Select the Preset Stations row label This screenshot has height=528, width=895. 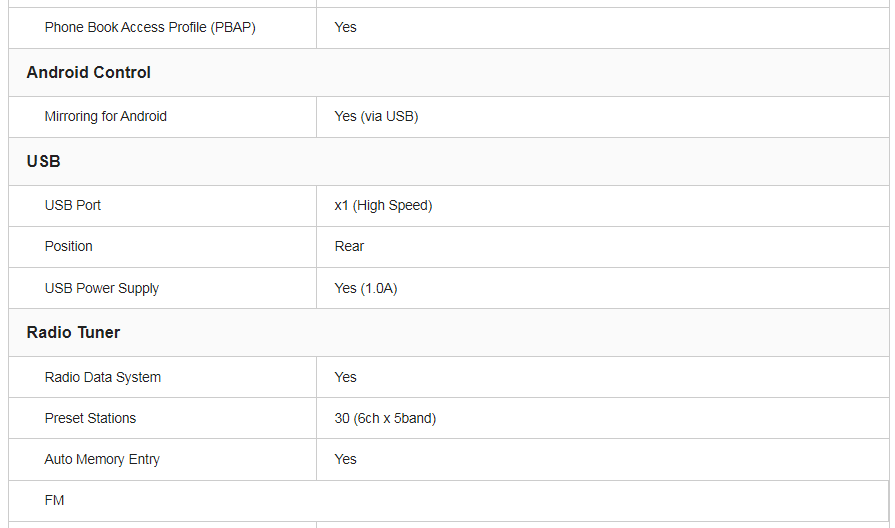(x=90, y=418)
